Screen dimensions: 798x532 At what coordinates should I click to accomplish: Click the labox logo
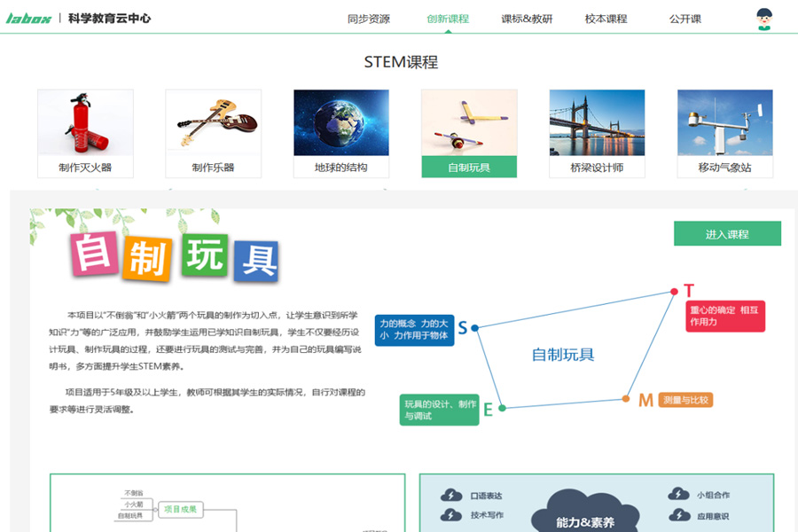click(x=28, y=19)
